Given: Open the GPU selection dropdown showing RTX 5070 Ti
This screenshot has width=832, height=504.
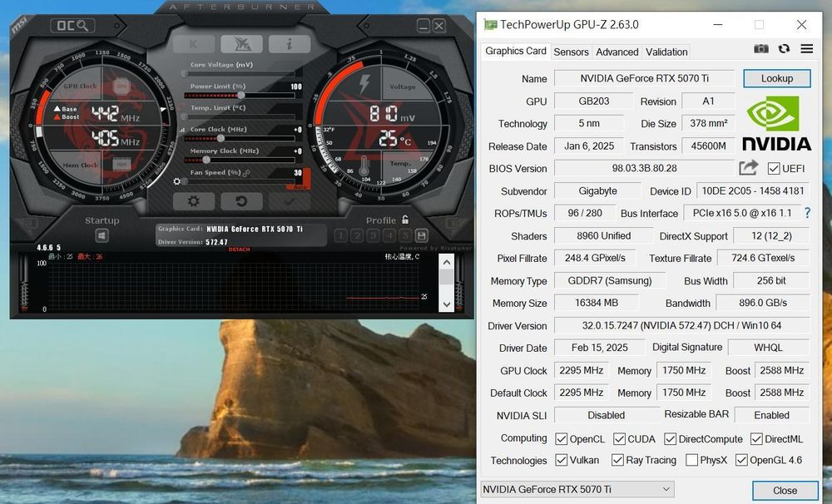Looking at the screenshot, I should click(x=574, y=489).
